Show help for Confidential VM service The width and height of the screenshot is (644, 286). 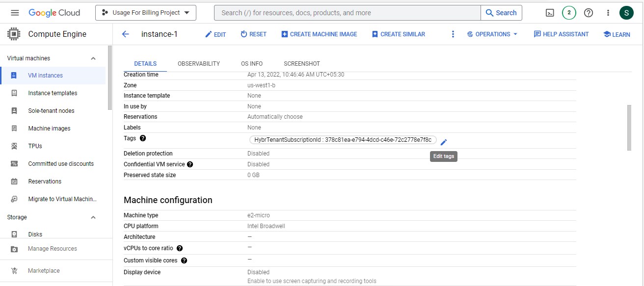[x=190, y=164]
